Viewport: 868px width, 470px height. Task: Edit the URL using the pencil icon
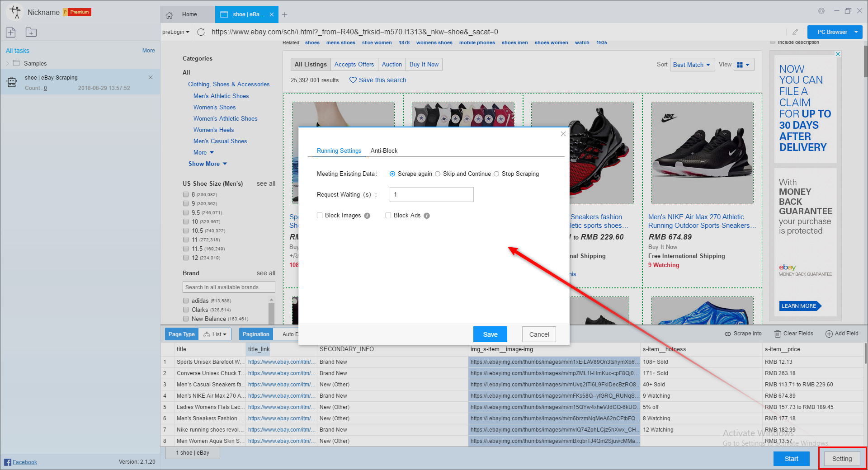795,32
